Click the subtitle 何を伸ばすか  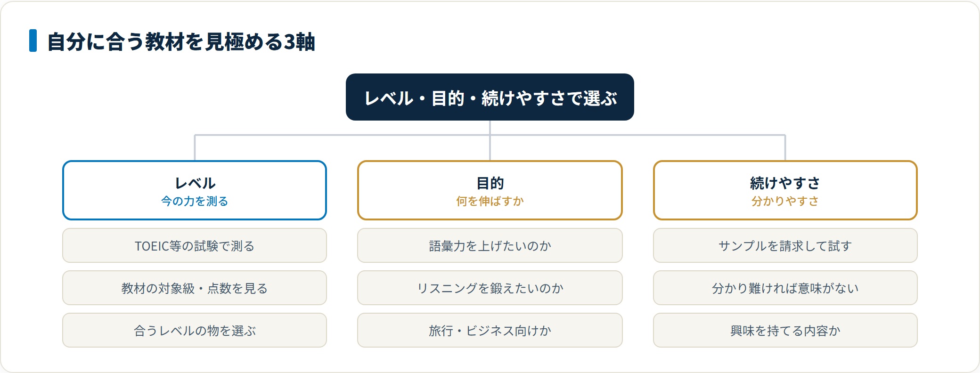[x=490, y=201]
